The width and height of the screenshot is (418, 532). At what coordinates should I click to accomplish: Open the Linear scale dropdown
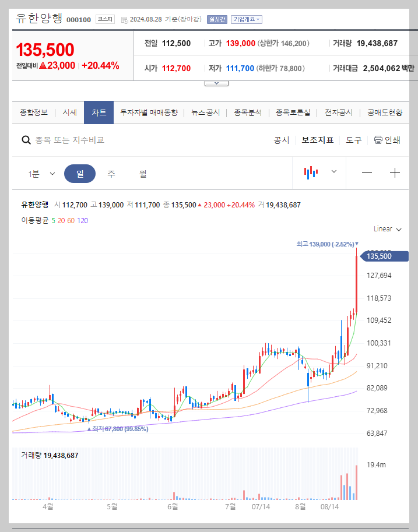(x=386, y=229)
